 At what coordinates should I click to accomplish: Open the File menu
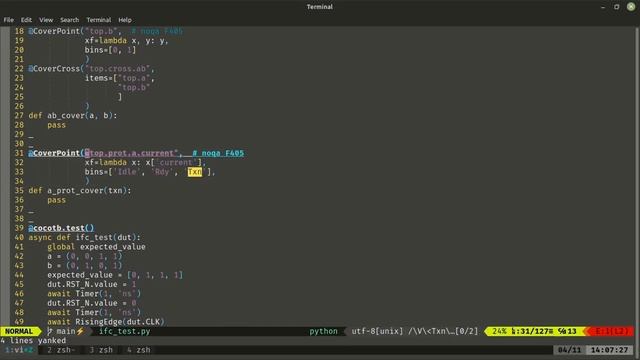click(x=9, y=20)
